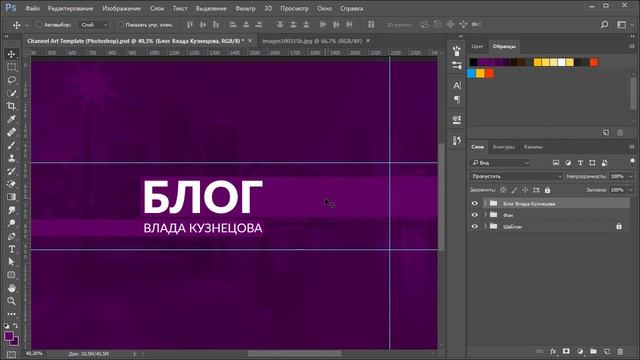640x360 pixels.
Task: Add a layer style via fx button
Action: pyautogui.click(x=553, y=351)
